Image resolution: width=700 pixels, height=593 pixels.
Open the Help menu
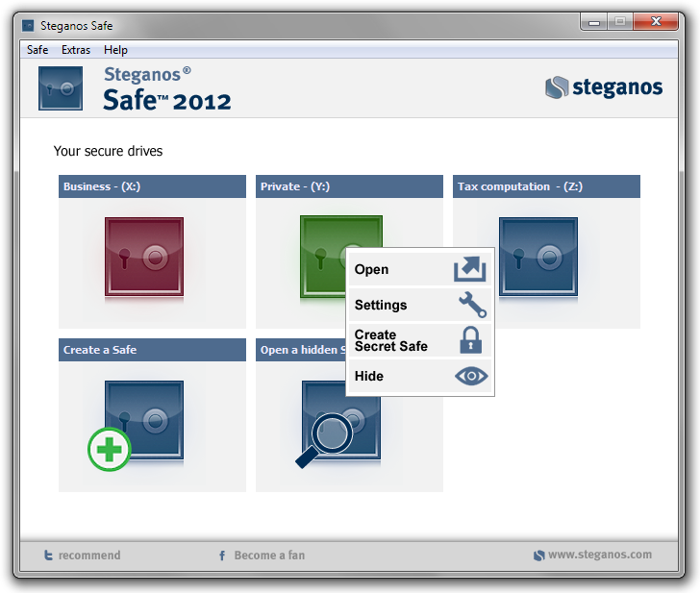pos(115,50)
